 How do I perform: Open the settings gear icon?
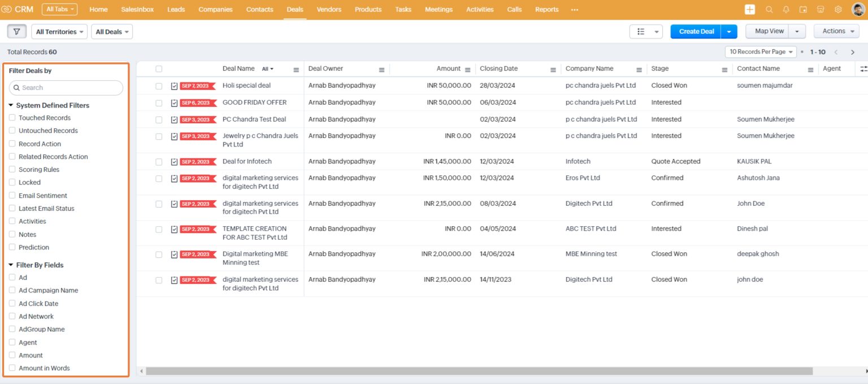pos(838,9)
